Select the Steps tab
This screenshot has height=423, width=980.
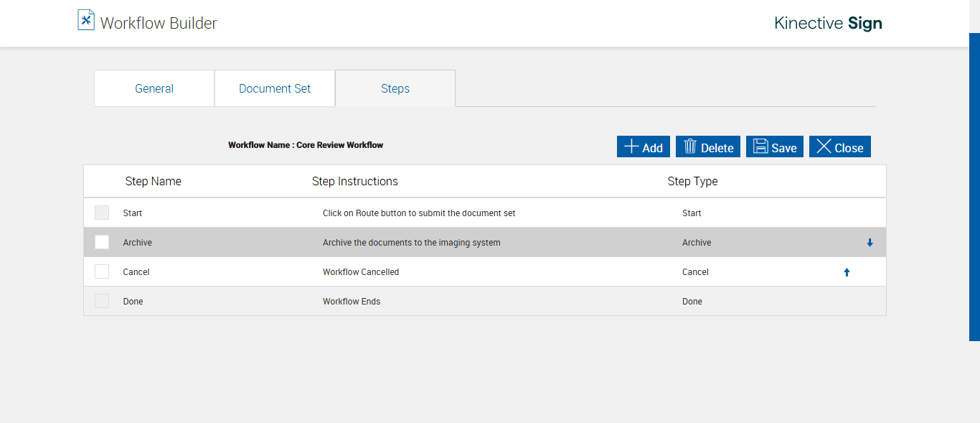click(x=395, y=88)
